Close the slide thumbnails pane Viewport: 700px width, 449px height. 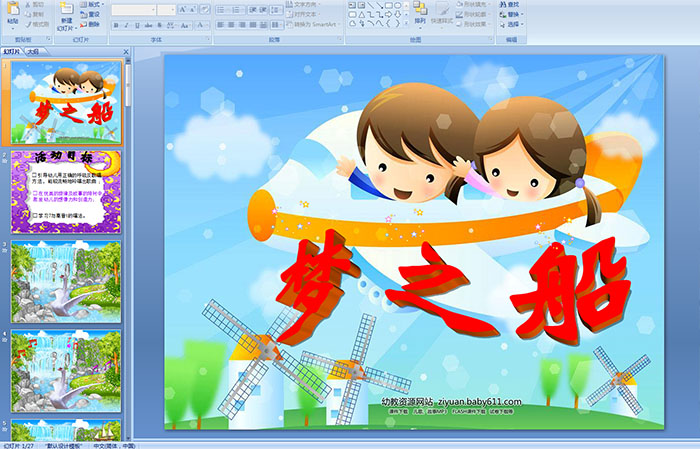[x=126, y=52]
